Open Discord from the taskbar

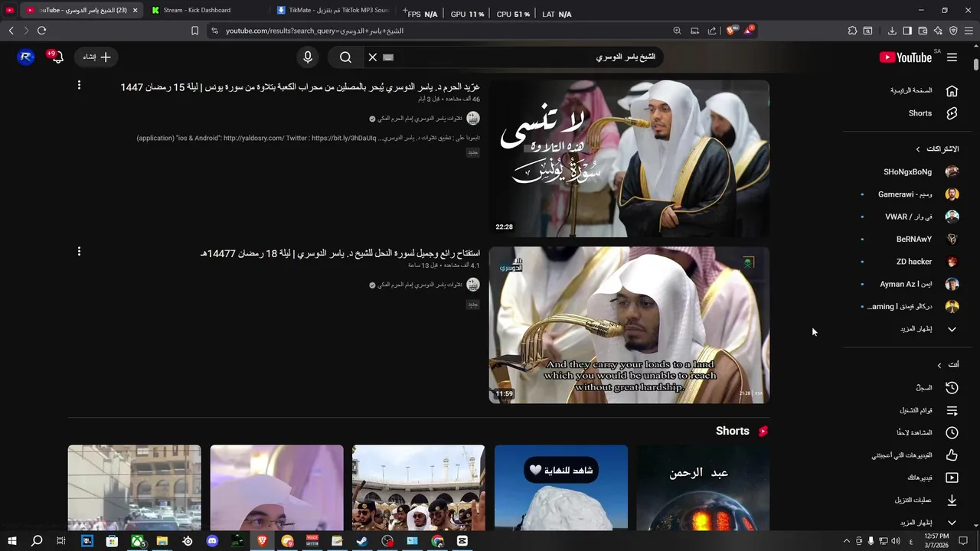[212, 541]
